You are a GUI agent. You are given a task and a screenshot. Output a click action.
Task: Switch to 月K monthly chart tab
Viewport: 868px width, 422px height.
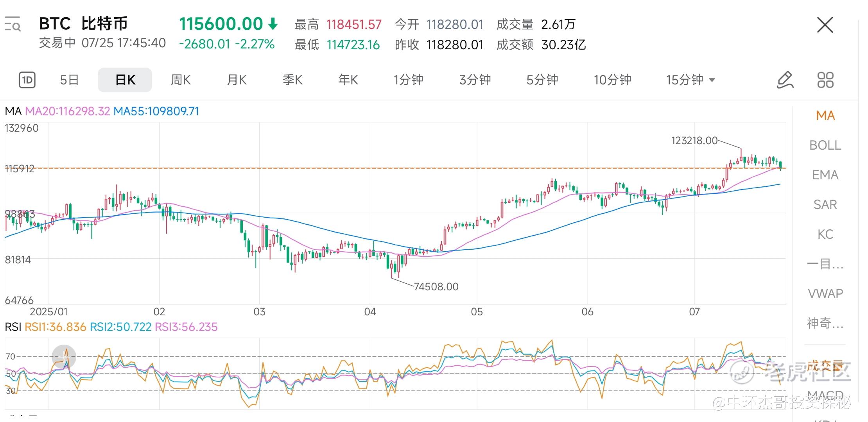point(237,80)
